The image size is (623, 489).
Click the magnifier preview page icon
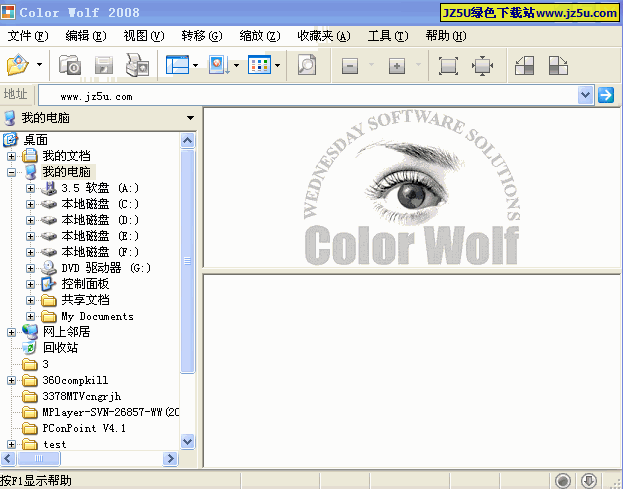click(x=307, y=65)
